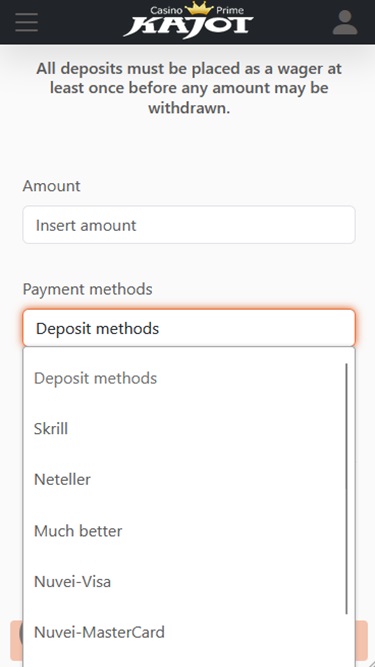Click the Casino text in header

[166, 10]
